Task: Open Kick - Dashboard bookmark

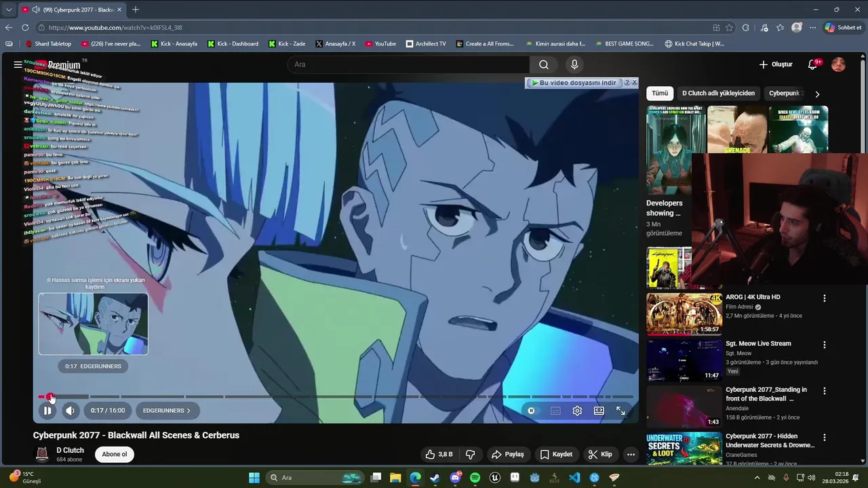Action: click(233, 44)
